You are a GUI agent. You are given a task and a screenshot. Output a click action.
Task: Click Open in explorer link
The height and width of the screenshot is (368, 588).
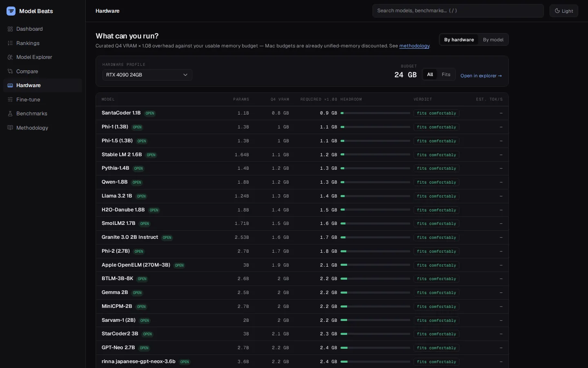[481, 76]
